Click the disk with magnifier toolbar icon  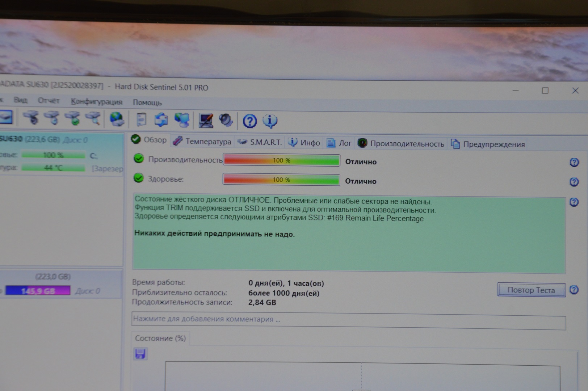[93, 118]
